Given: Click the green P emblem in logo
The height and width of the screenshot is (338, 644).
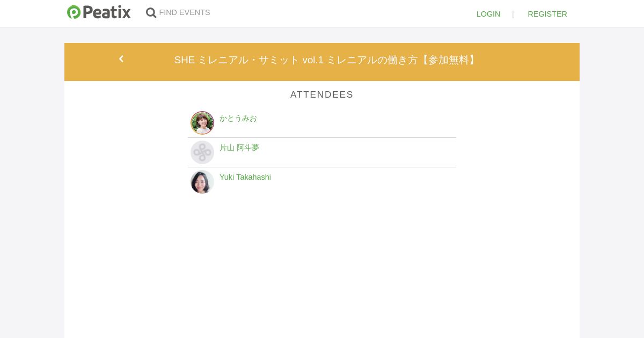Looking at the screenshot, I should 74,12.
